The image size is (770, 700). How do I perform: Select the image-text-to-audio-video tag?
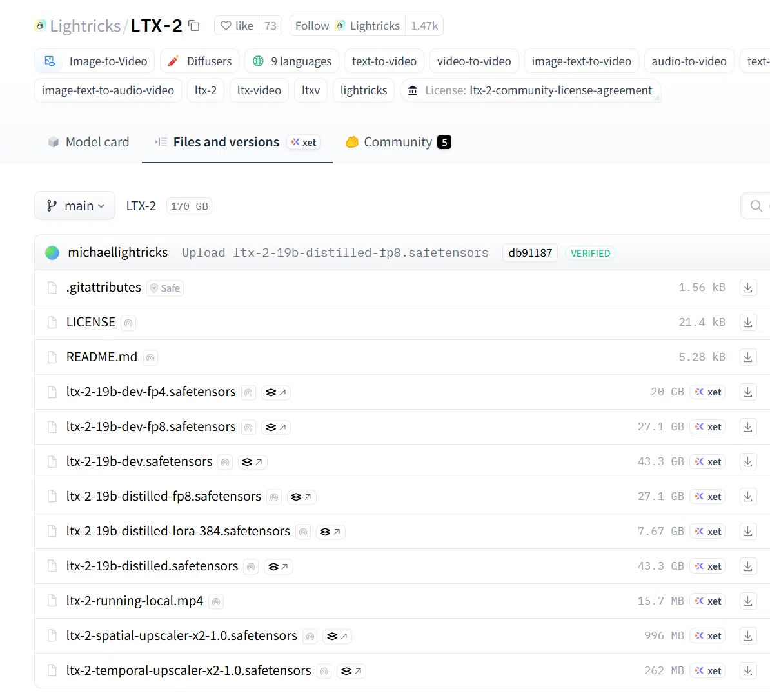pos(108,90)
